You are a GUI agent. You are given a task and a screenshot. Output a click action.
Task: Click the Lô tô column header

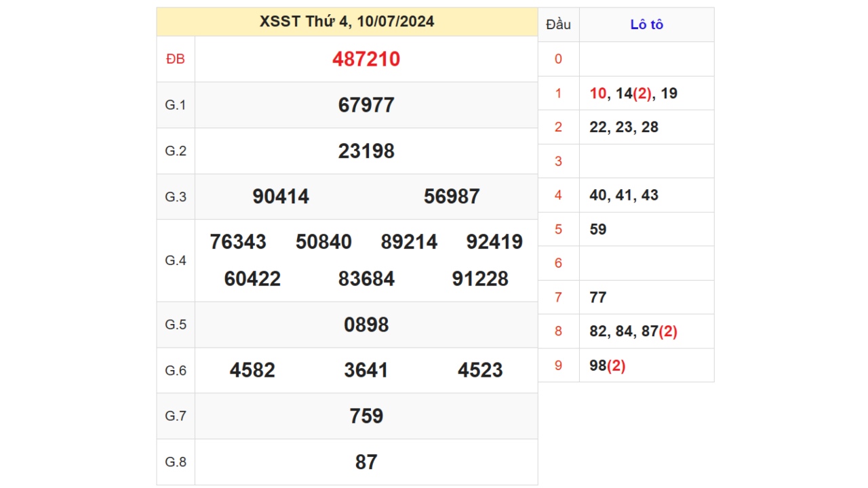(647, 25)
